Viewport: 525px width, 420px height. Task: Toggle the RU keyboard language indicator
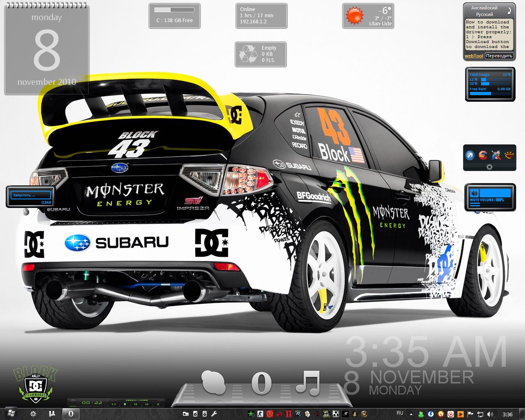pos(400,413)
